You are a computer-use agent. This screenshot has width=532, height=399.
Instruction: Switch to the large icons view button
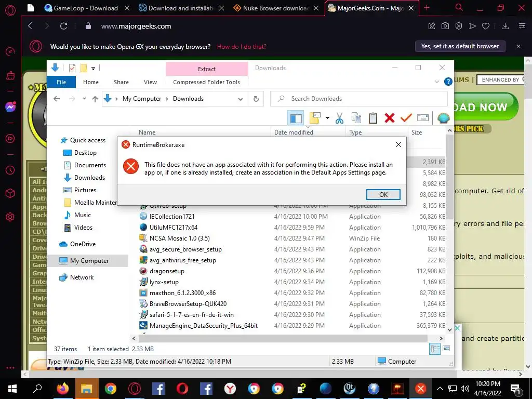pyautogui.click(x=446, y=349)
